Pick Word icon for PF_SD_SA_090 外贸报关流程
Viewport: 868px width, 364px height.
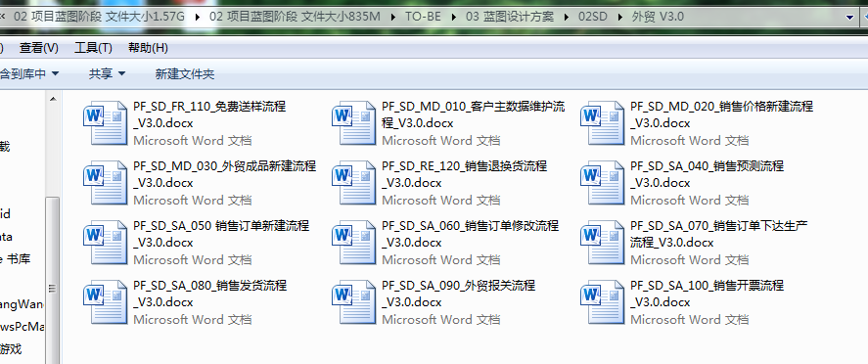353,302
